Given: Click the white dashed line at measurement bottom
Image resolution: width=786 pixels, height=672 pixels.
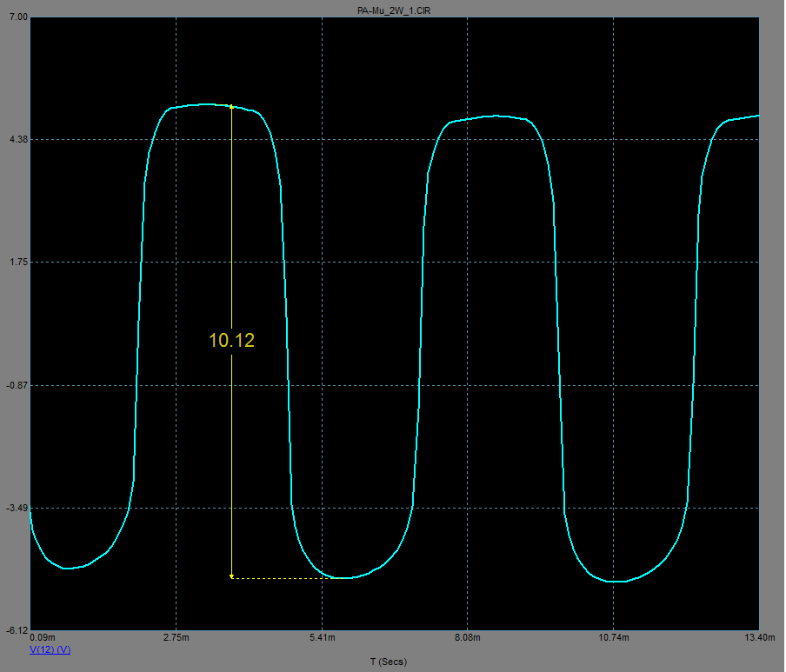Looking at the screenshot, I should click(x=276, y=578).
